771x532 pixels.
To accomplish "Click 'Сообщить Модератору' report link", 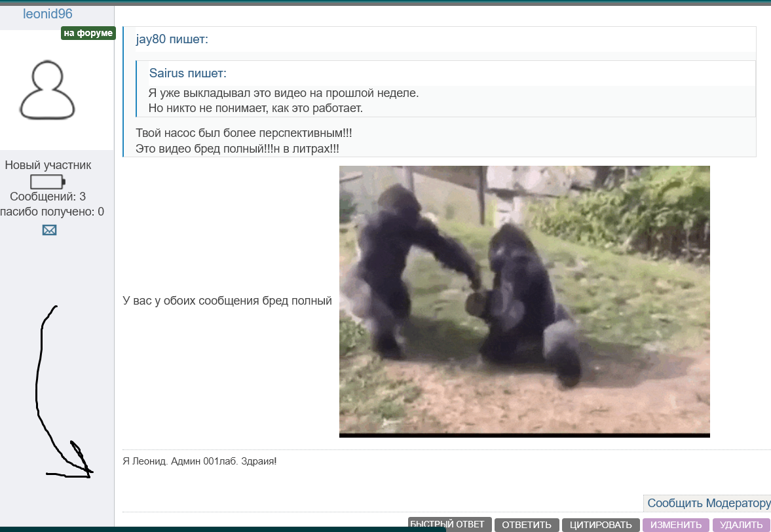I will click(709, 503).
